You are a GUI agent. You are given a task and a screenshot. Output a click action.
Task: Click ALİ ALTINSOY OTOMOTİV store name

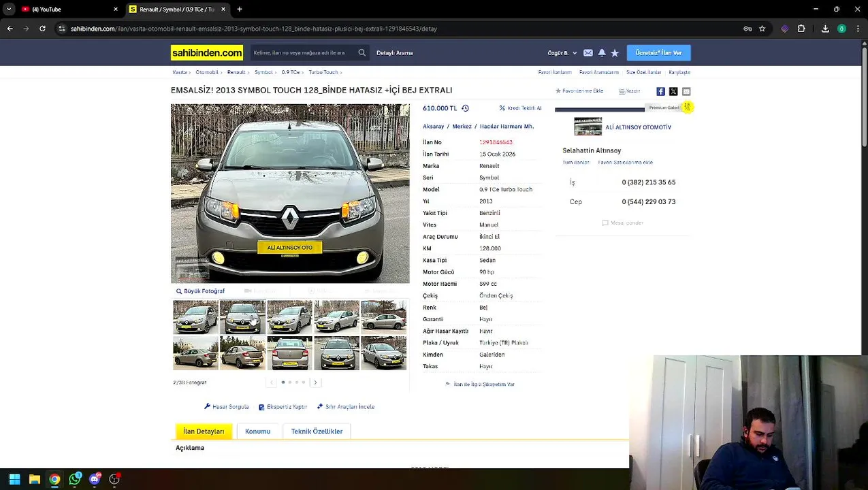tap(638, 127)
